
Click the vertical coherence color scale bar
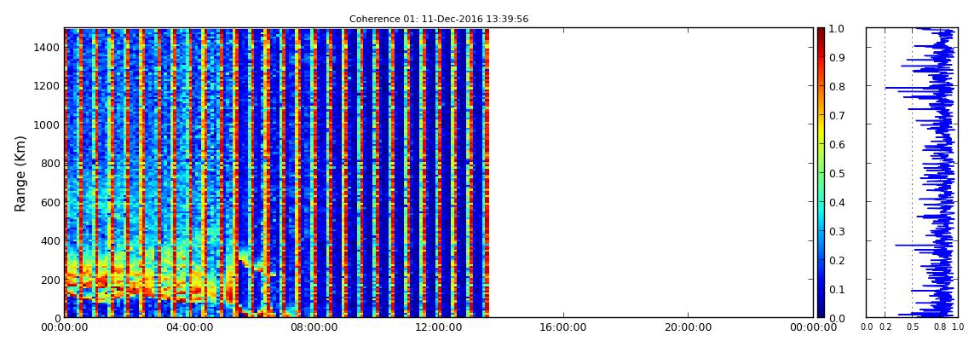coord(821,172)
